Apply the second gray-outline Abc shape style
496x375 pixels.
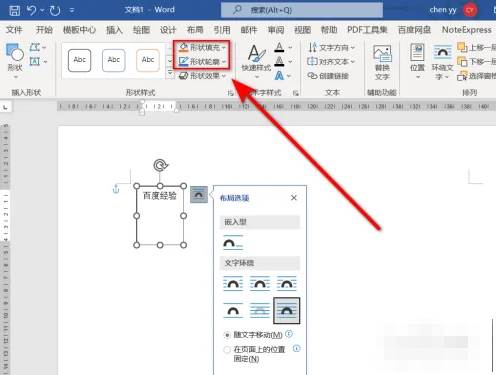[x=114, y=60]
